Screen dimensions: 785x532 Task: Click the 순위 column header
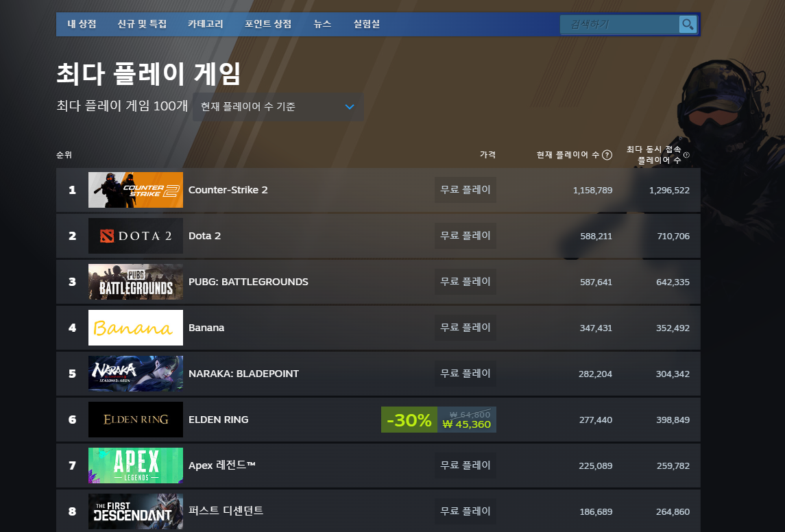[64, 155]
